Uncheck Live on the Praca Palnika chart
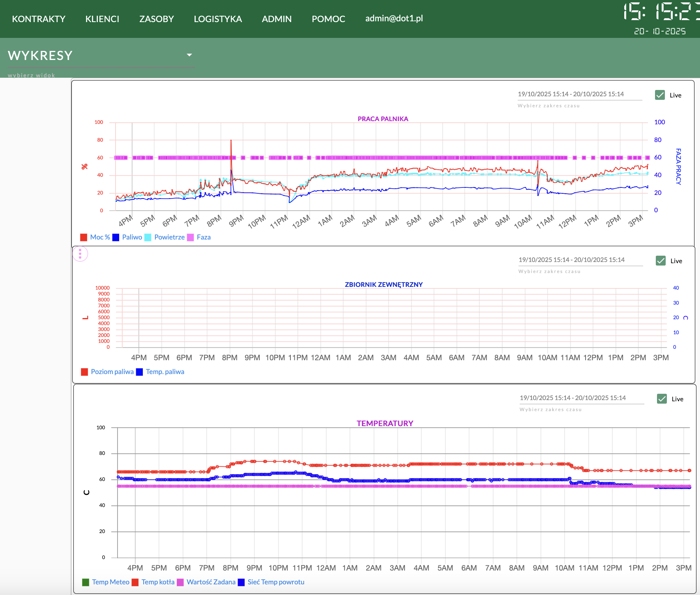Image resolution: width=700 pixels, height=595 pixels. coord(660,95)
